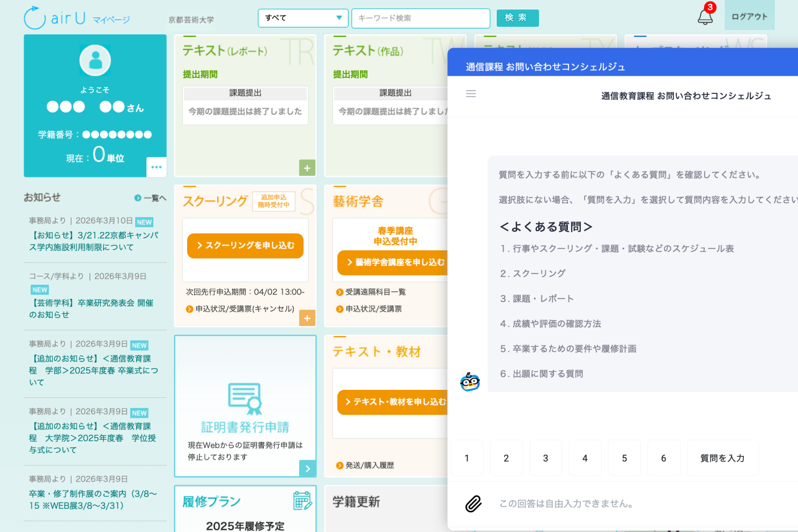The width and height of the screenshot is (798, 532).
Task: Open the すべて category dropdown
Action: point(303,18)
